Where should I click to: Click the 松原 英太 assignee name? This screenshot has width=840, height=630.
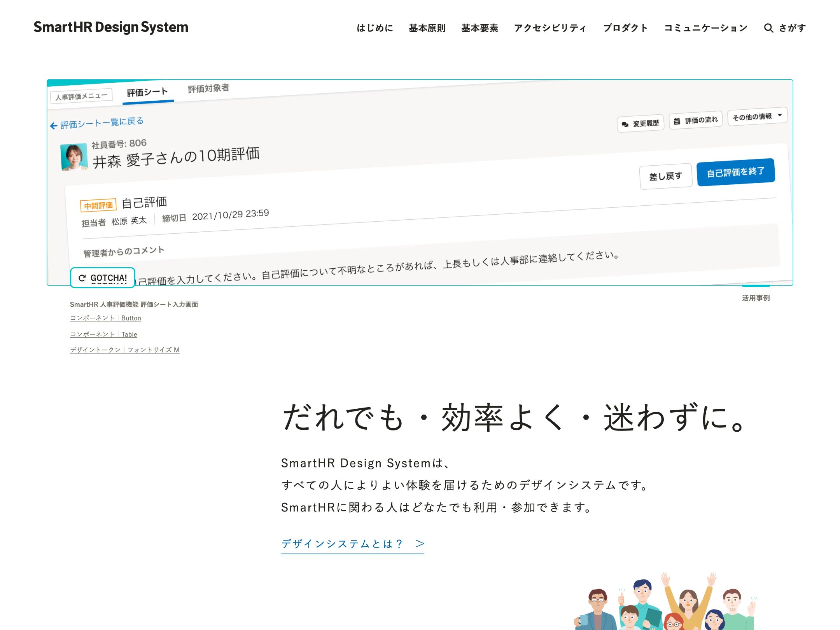[129, 221]
